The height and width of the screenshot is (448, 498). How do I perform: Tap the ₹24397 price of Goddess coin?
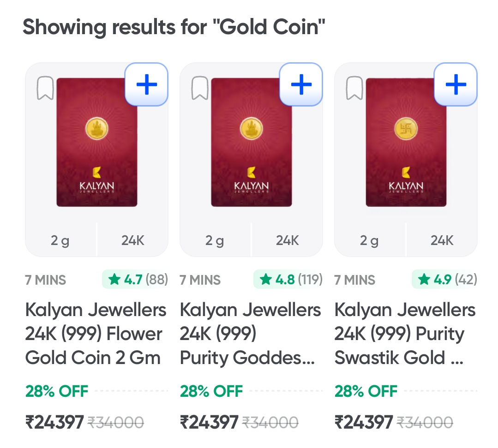(209, 422)
